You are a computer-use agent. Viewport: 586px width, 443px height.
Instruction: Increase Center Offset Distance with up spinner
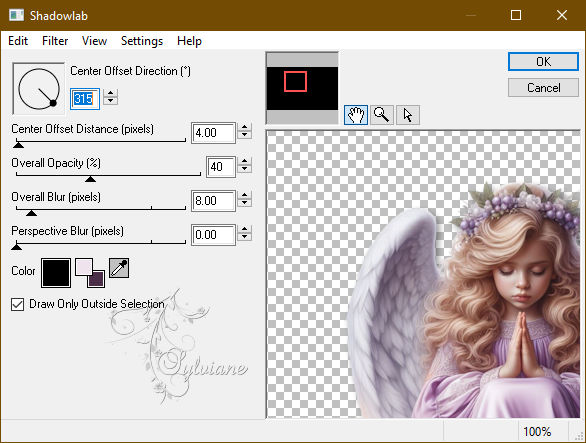coord(244,127)
